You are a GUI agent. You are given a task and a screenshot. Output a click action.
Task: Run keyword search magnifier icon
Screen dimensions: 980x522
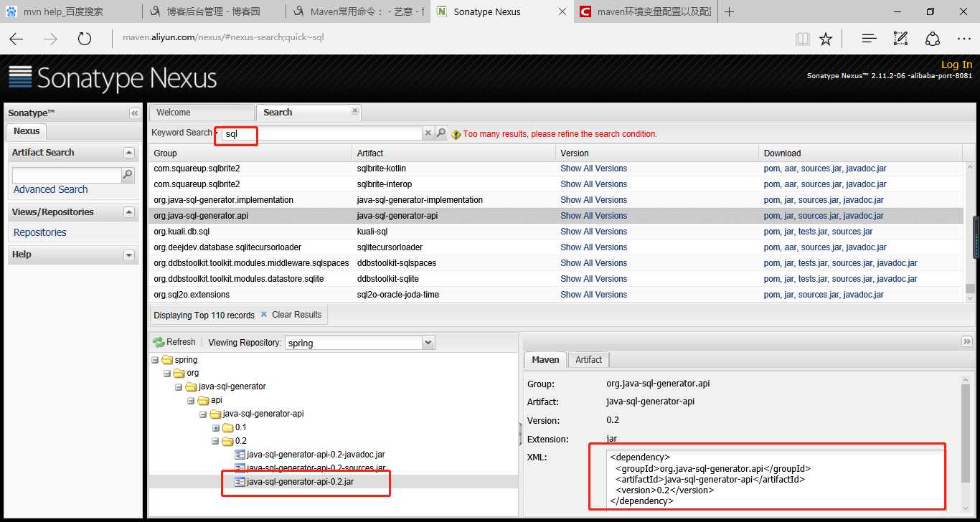[441, 133]
